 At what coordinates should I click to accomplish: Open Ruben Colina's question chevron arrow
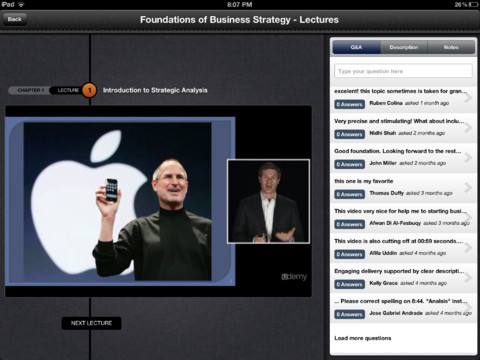[x=468, y=97]
